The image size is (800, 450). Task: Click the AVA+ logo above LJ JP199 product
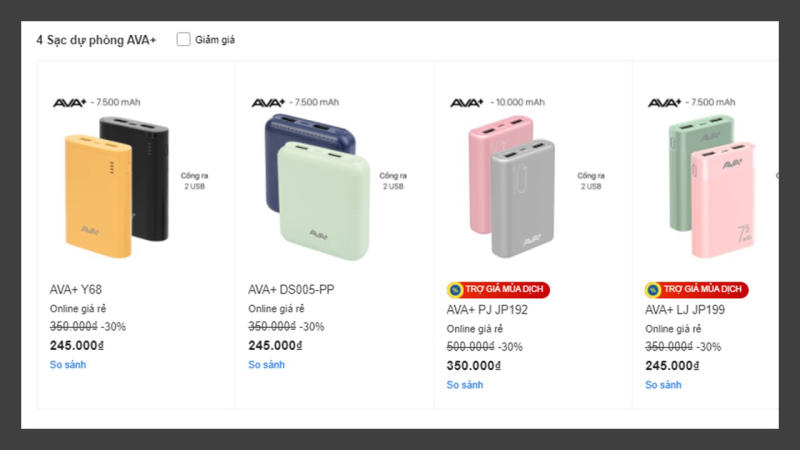pyautogui.click(x=665, y=102)
